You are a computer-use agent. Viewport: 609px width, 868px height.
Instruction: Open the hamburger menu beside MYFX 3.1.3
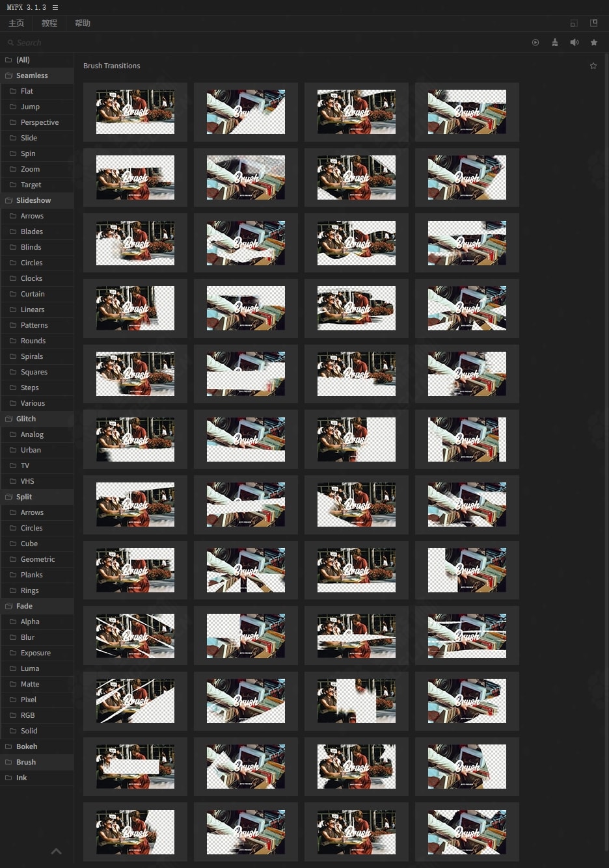(55, 7)
